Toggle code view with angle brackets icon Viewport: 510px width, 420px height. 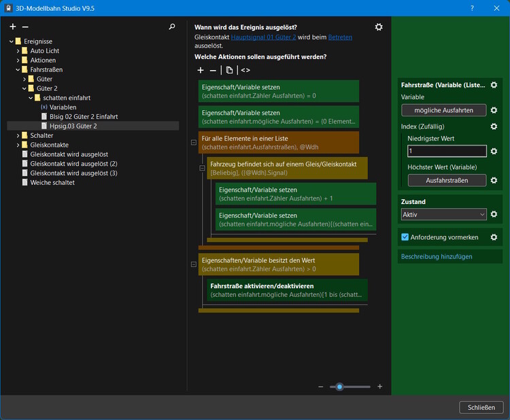[245, 70]
